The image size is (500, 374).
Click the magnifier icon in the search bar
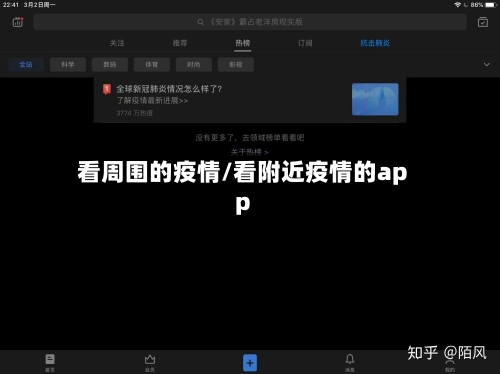point(200,22)
